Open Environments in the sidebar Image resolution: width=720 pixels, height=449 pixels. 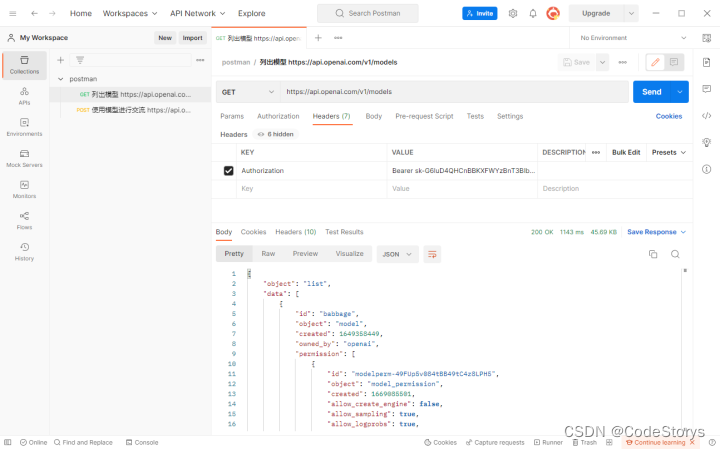(24, 128)
